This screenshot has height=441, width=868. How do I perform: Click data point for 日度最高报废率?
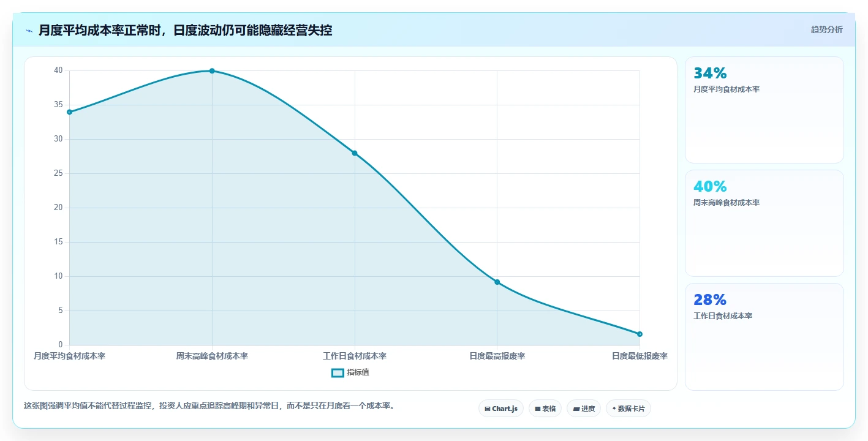pos(497,282)
